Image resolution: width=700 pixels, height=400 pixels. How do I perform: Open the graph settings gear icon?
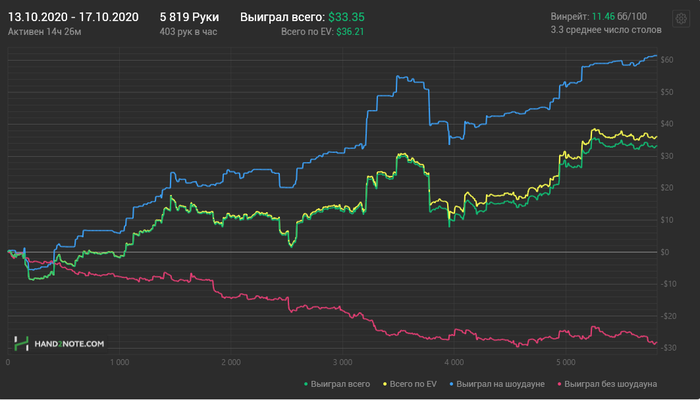coord(681,19)
